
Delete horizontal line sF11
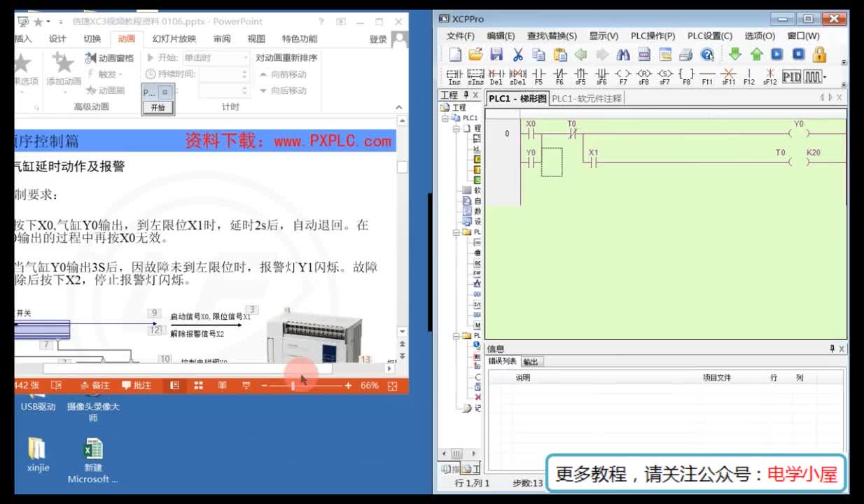click(x=728, y=76)
